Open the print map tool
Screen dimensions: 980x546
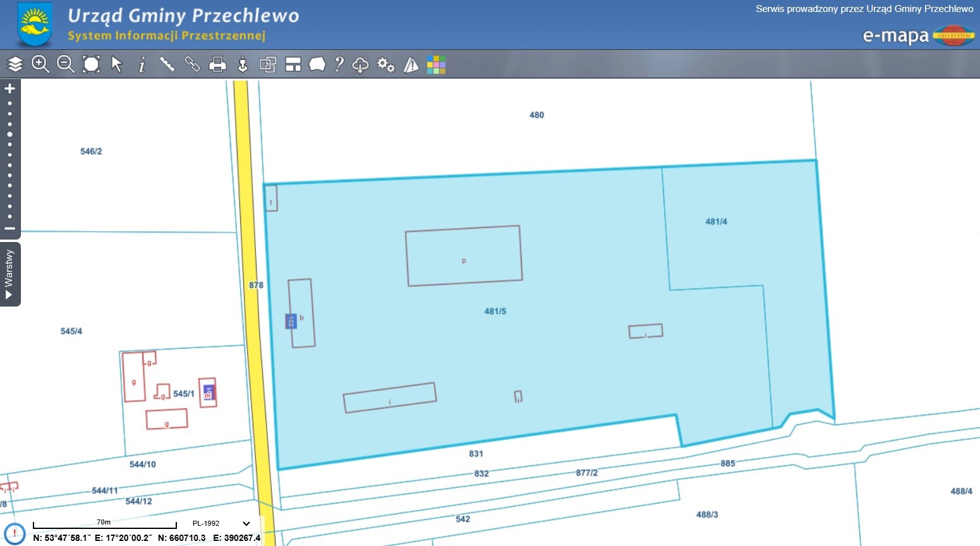217,64
